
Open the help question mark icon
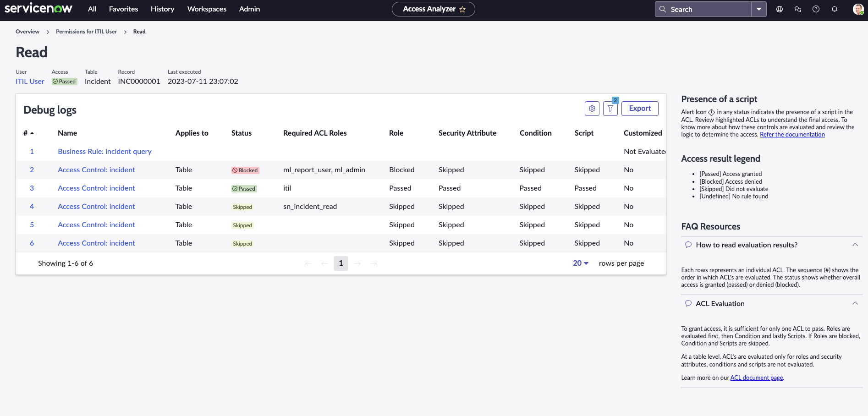pos(816,9)
